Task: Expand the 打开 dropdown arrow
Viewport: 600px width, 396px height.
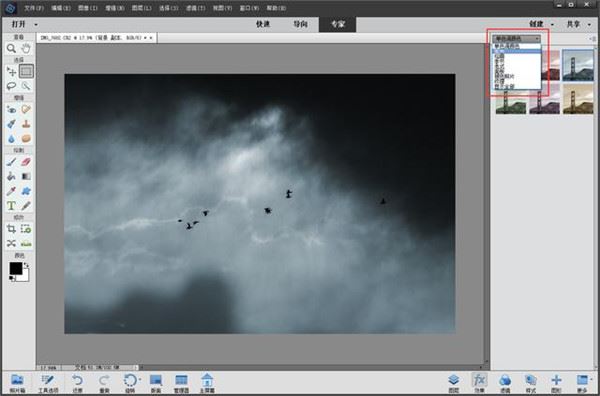Action: click(x=36, y=24)
